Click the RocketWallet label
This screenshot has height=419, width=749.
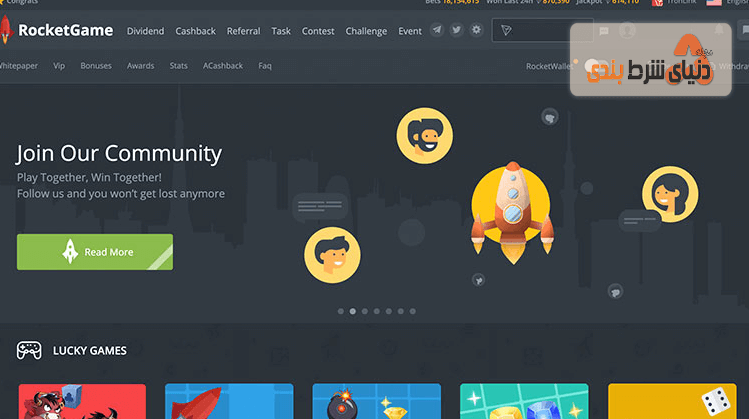[548, 66]
